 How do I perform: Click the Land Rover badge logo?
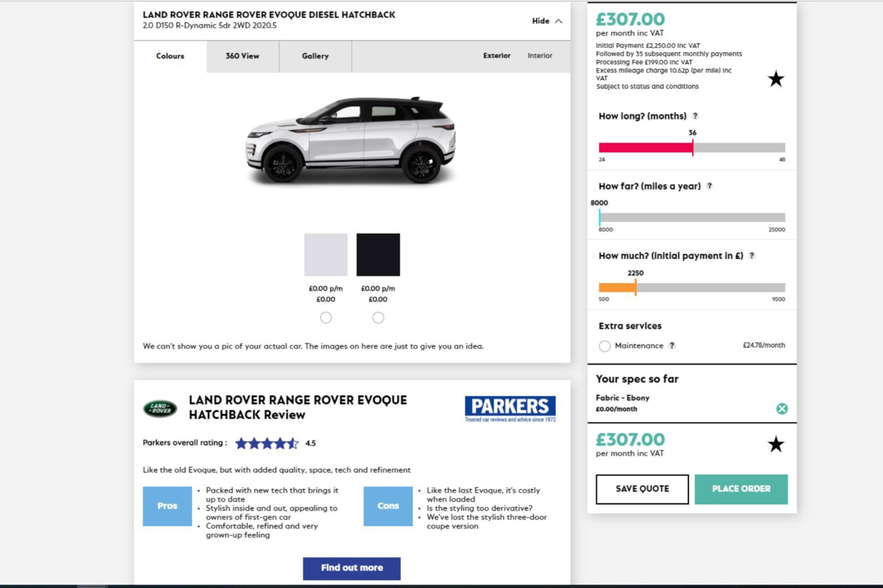click(159, 407)
